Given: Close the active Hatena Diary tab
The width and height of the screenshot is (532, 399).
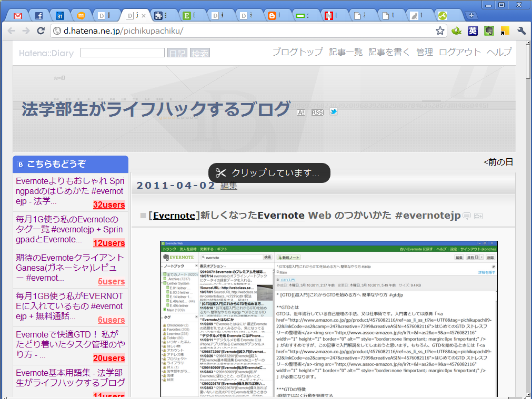Looking at the screenshot, I should coord(144,16).
